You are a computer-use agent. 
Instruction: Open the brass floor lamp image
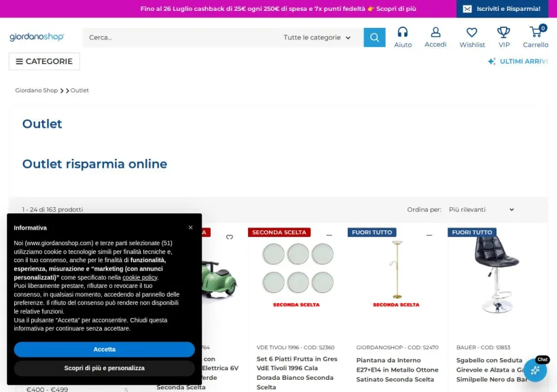(x=397, y=269)
